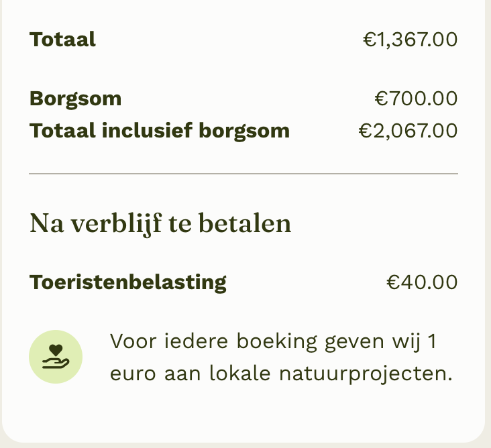Viewport: 491px width, 448px height.
Task: Select the Totaal inclusief borgsom label
Action: pyautogui.click(x=160, y=131)
